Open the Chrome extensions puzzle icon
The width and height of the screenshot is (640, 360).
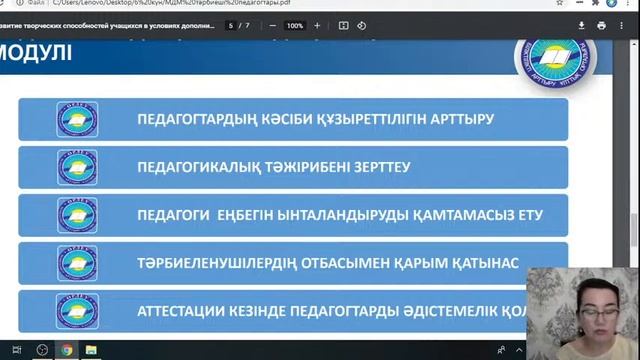596,3
